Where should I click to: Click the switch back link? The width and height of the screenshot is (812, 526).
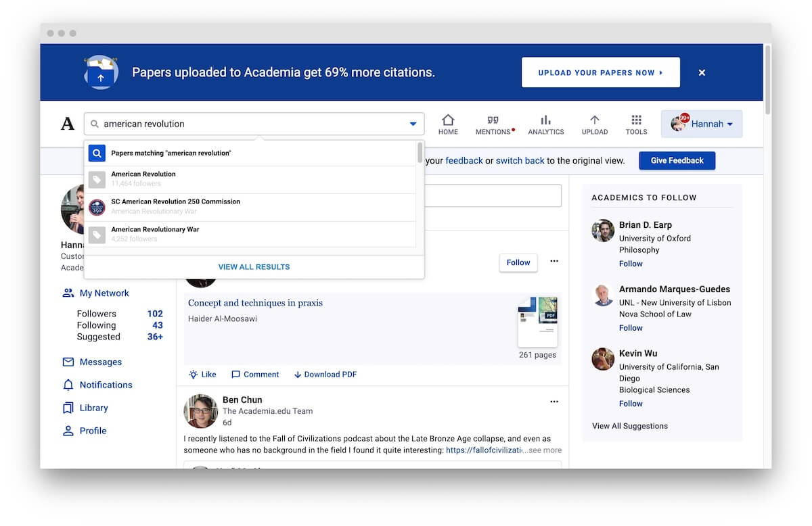pyautogui.click(x=520, y=161)
